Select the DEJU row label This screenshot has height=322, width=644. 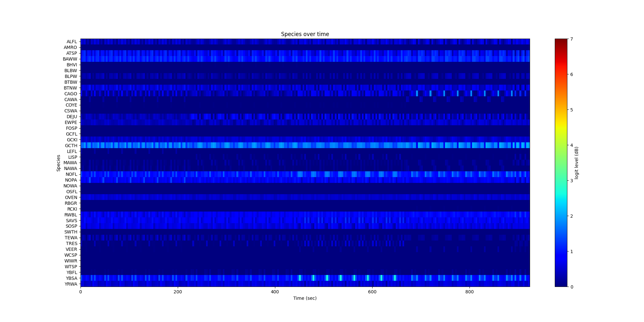coord(72,117)
